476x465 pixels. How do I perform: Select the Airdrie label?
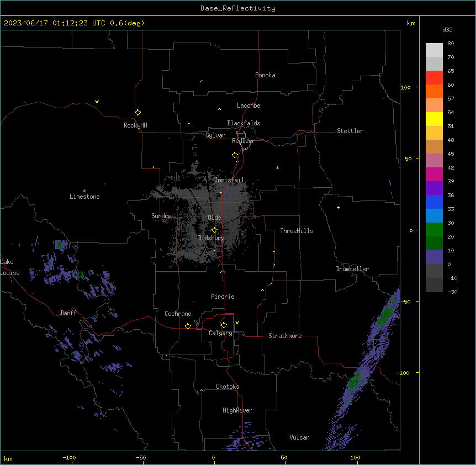pyautogui.click(x=223, y=297)
